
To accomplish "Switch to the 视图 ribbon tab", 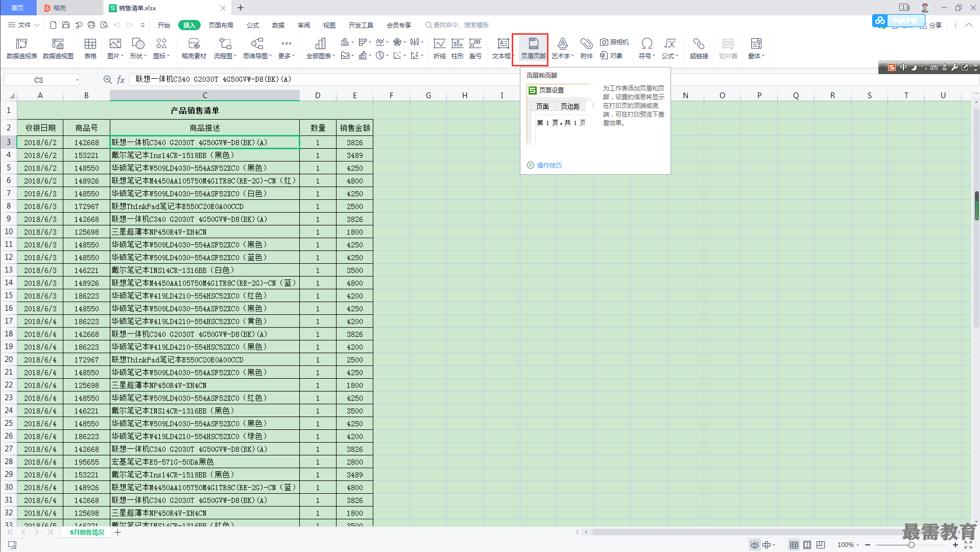I will pyautogui.click(x=329, y=25).
